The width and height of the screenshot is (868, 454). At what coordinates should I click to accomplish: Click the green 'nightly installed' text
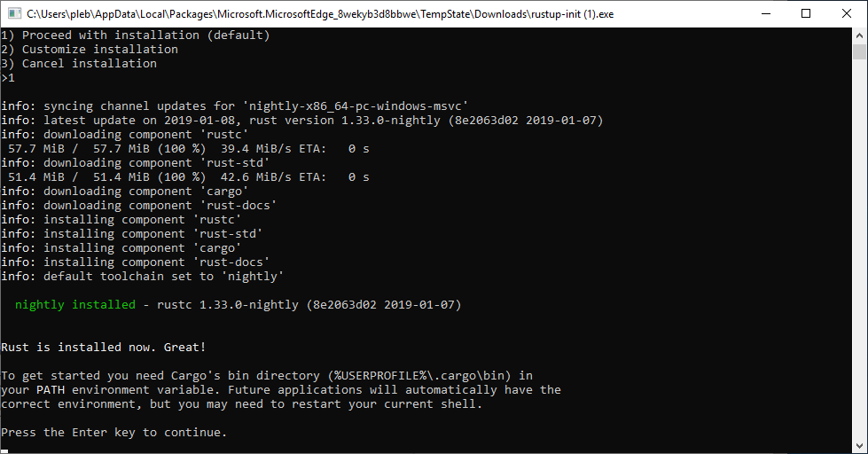coord(74,304)
